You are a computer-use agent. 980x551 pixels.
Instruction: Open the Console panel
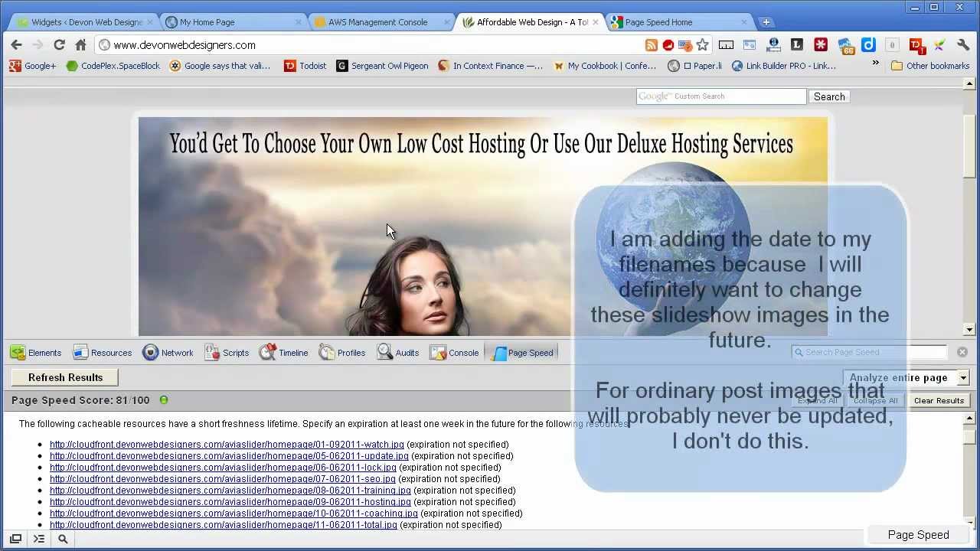click(454, 353)
